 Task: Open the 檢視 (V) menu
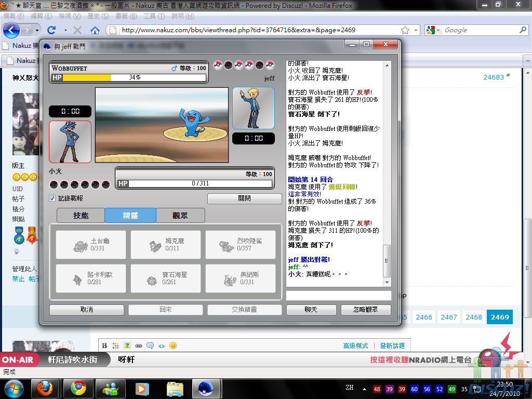click(x=70, y=16)
